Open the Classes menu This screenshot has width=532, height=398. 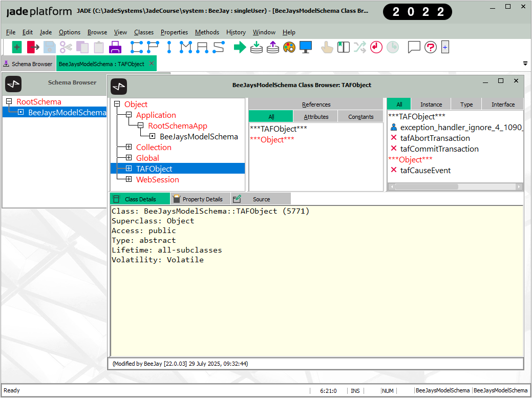143,32
